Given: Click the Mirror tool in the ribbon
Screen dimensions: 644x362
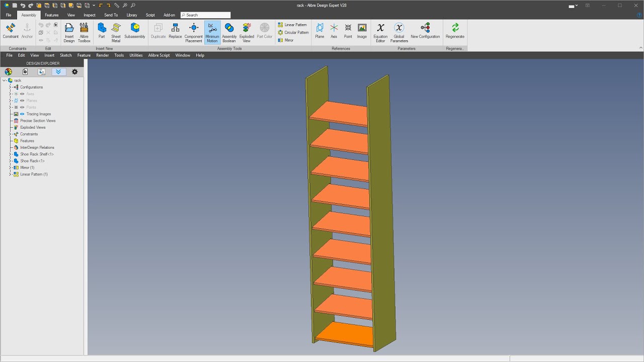Looking at the screenshot, I should tap(286, 40).
